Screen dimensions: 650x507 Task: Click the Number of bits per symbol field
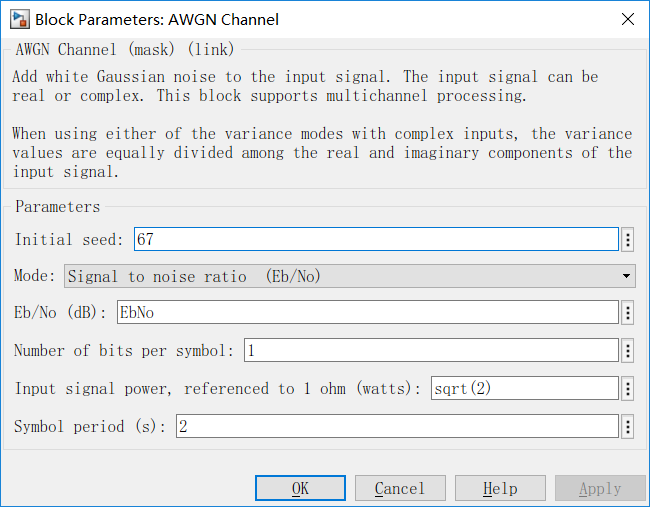click(x=430, y=351)
